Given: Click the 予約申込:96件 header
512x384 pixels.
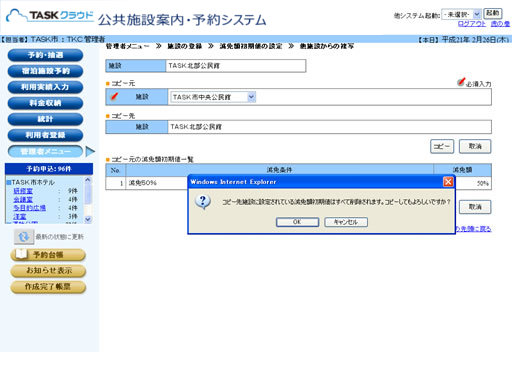Looking at the screenshot, I should point(49,169).
